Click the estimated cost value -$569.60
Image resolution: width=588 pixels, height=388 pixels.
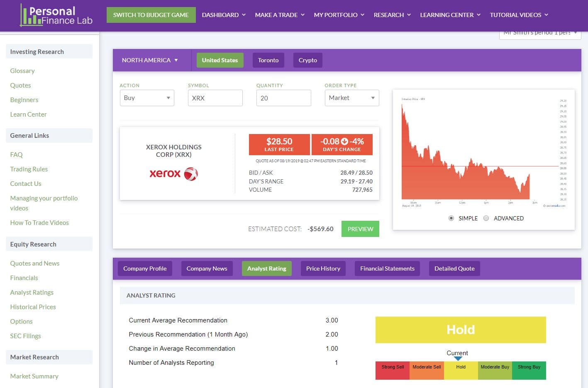[320, 229]
